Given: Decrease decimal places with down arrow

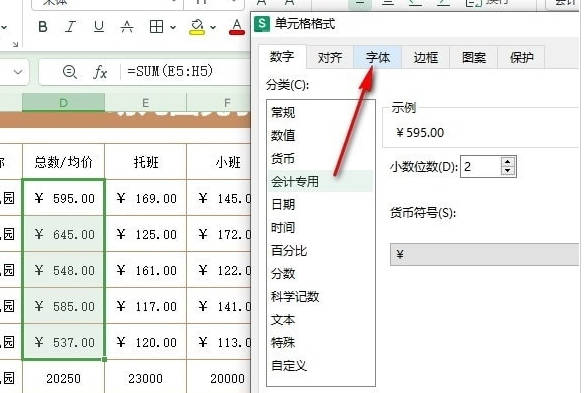Looking at the screenshot, I should (x=508, y=171).
